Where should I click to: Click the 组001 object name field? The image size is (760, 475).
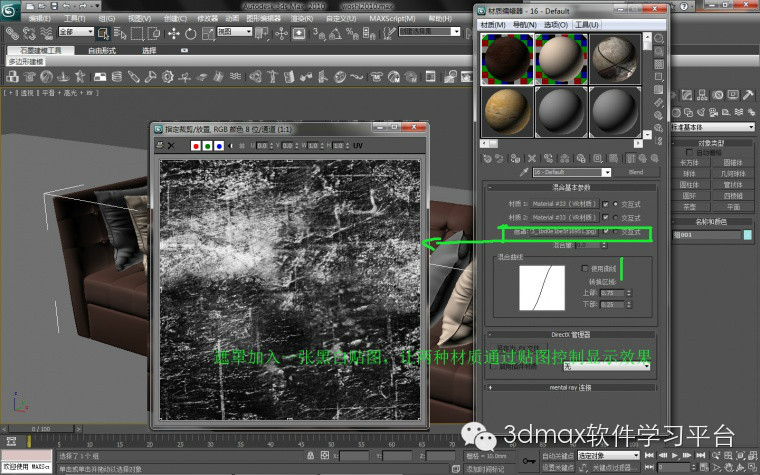point(707,235)
